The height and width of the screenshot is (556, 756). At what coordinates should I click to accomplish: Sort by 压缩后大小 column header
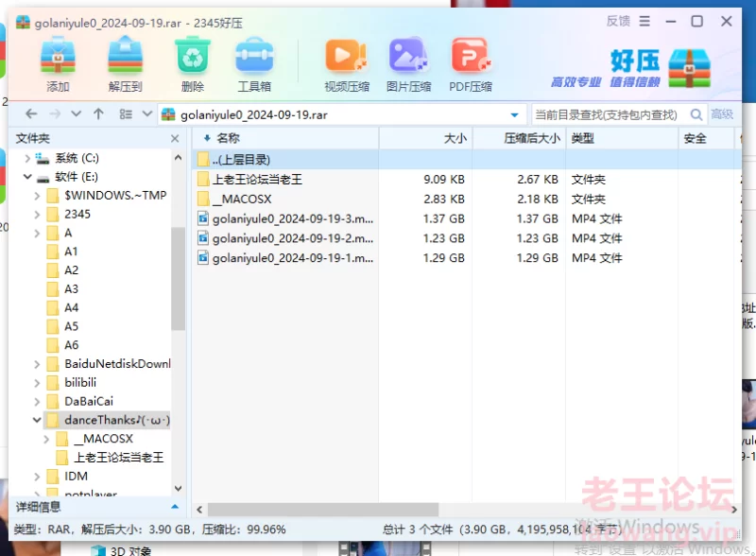[519, 138]
